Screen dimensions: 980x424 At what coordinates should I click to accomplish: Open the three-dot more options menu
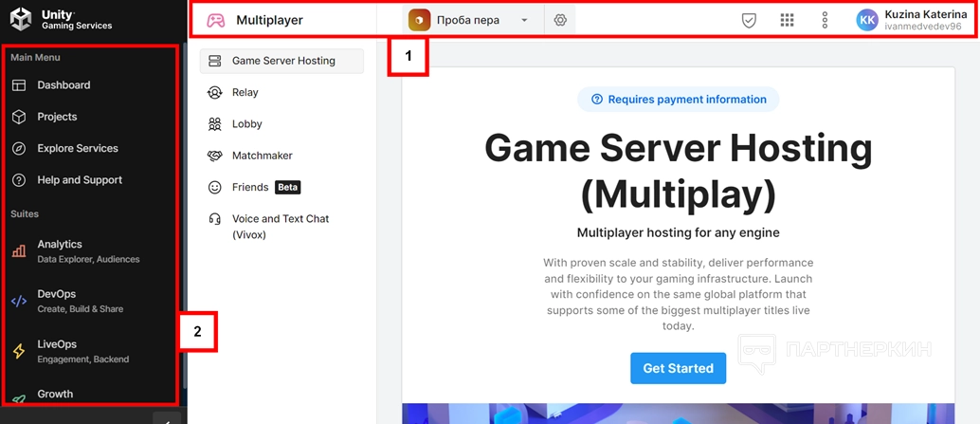click(x=825, y=20)
